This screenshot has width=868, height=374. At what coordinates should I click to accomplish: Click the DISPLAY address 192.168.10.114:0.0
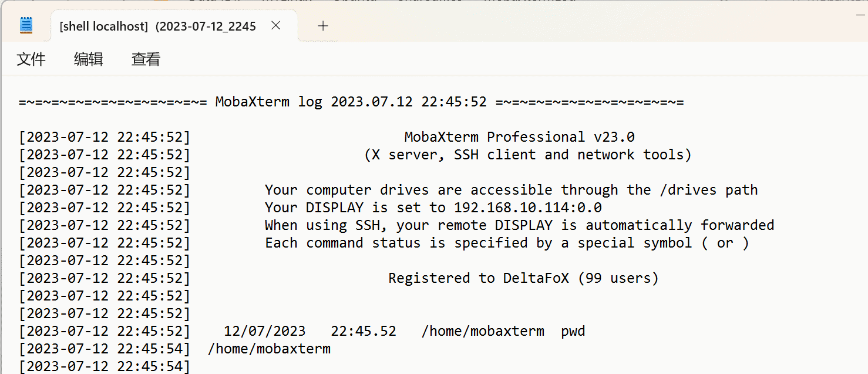point(527,208)
